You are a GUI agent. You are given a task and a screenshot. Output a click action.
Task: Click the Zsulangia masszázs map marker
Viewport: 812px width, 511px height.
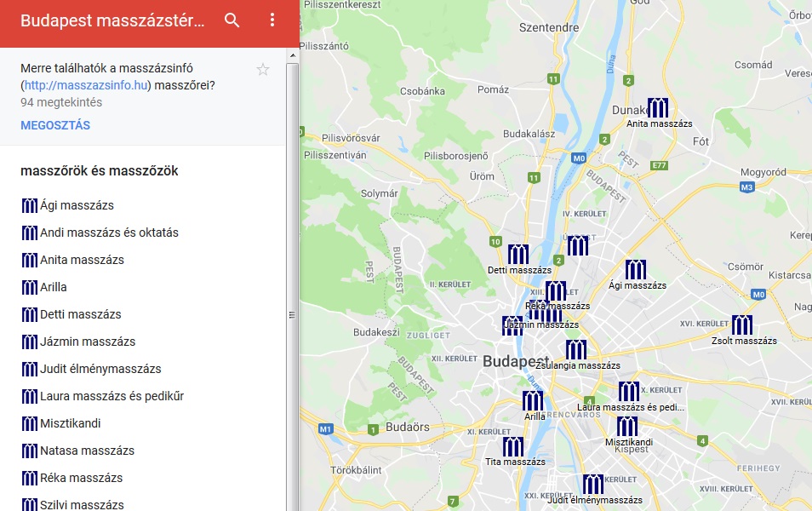[576, 350]
